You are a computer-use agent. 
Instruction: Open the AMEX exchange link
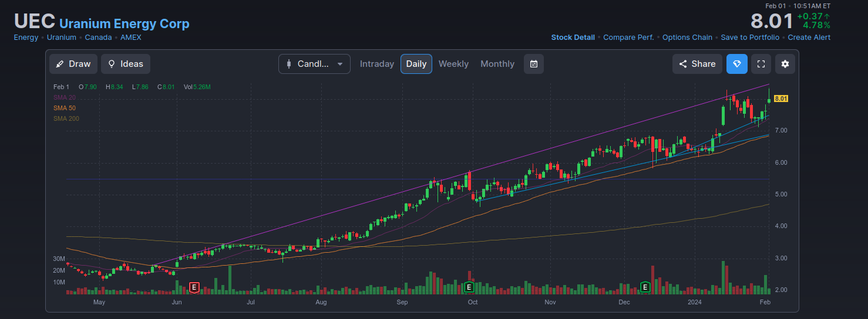point(131,38)
